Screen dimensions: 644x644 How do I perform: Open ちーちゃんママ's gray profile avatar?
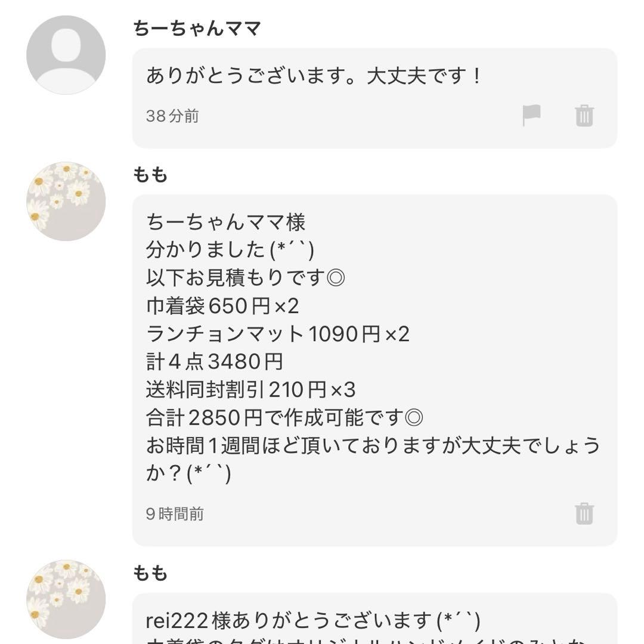[66, 51]
